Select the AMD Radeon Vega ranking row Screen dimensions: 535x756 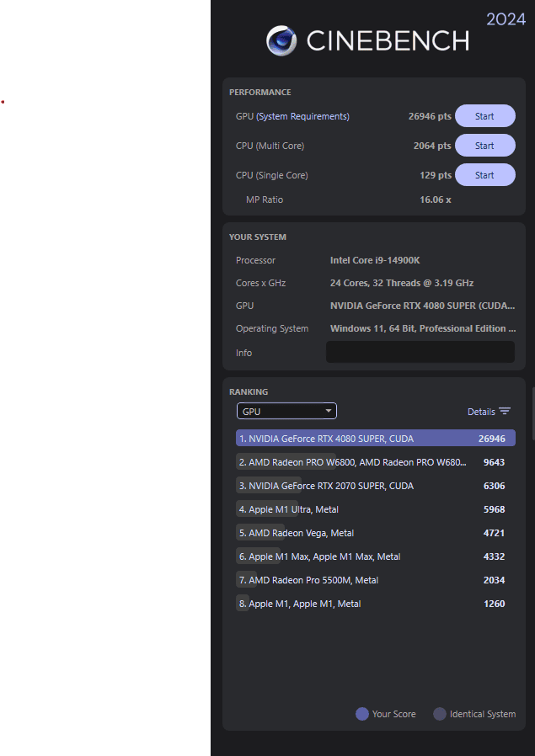pos(376,533)
